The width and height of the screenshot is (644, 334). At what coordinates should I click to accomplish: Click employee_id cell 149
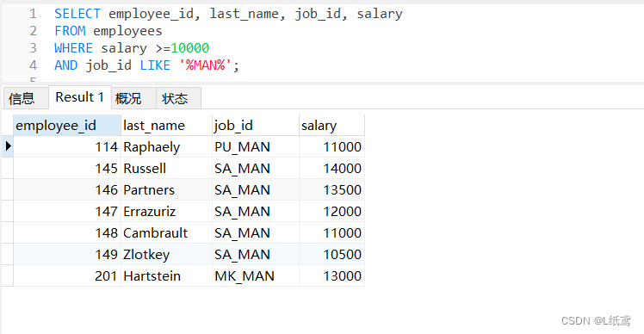pos(67,254)
